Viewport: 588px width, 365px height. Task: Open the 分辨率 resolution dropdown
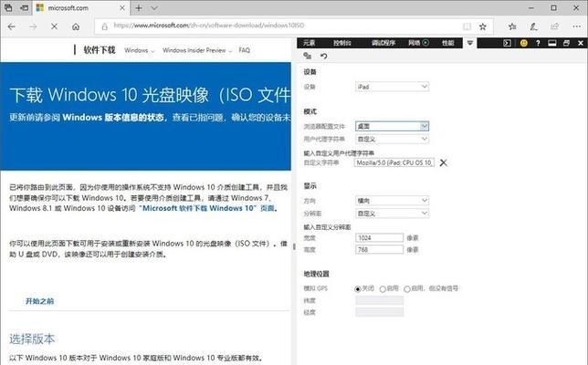(x=392, y=214)
